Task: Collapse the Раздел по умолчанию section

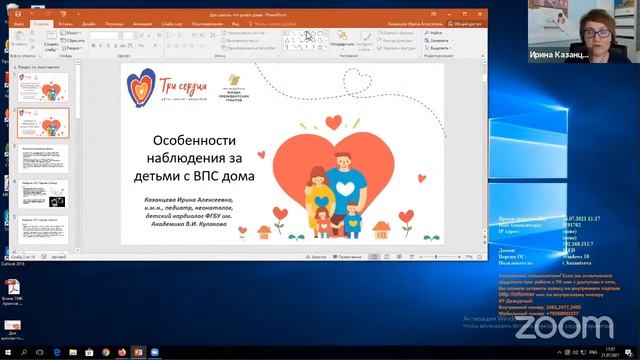Action: tap(15, 67)
